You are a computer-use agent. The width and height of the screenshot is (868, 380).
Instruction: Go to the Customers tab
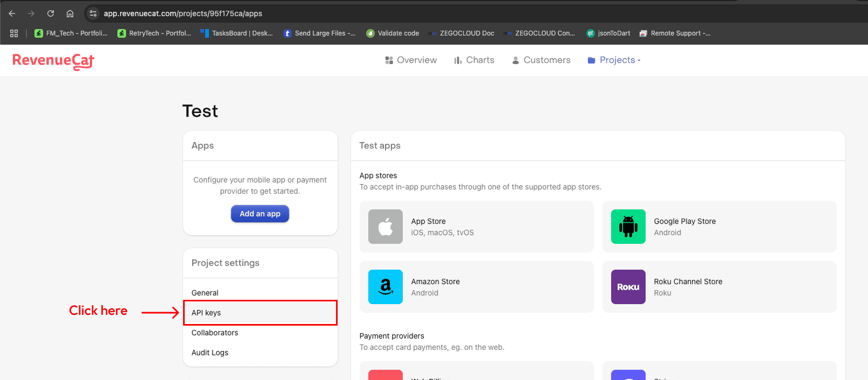541,60
